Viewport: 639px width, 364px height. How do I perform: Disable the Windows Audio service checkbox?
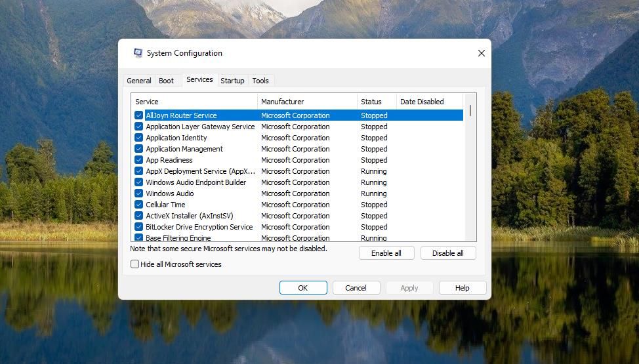coord(138,193)
